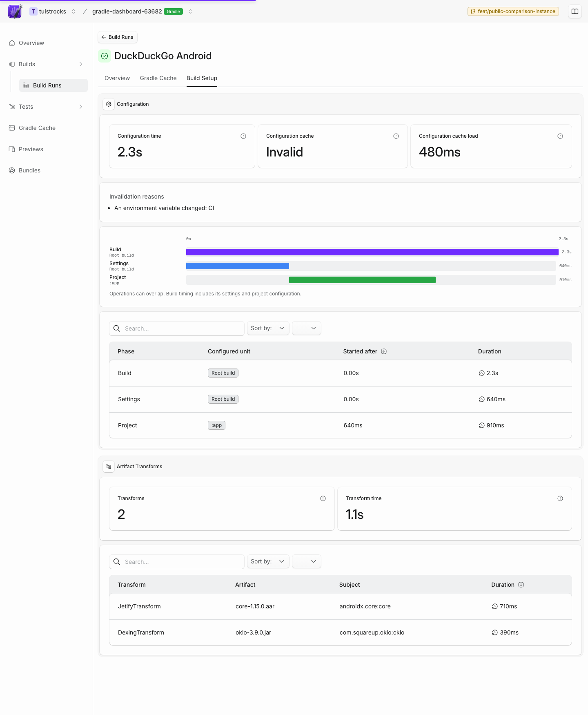Open the configuration sort order dropdown
Image resolution: width=588 pixels, height=715 pixels.
(307, 328)
